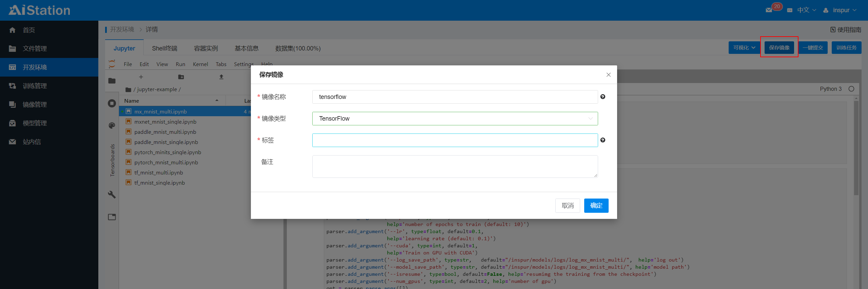Open the commands palette sidebar icon
The image size is (868, 289).
[x=112, y=126]
